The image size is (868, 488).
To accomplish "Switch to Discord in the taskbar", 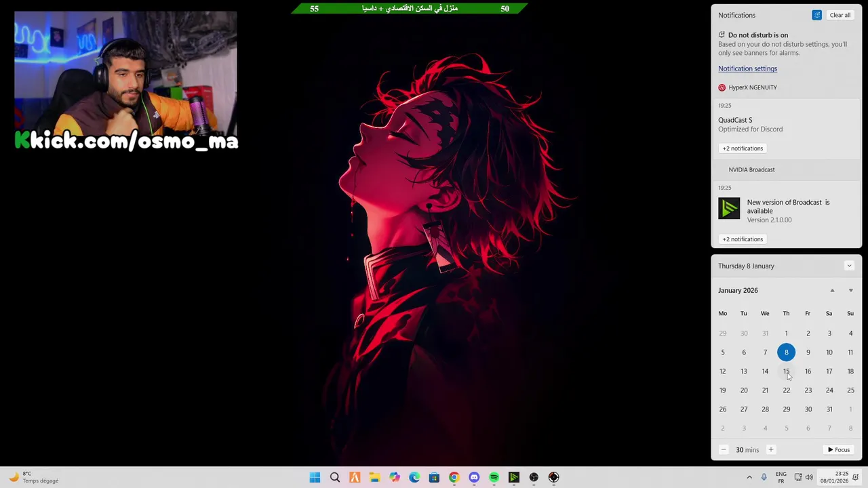I will [x=474, y=477].
